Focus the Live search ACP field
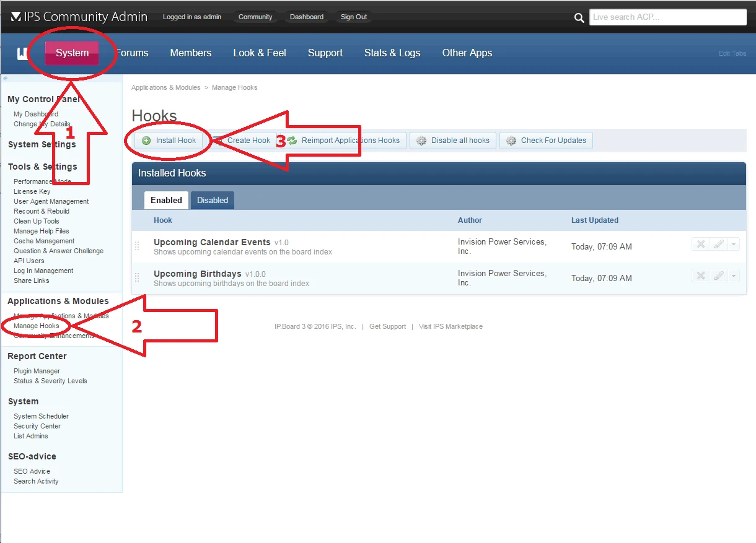The width and height of the screenshot is (756, 543). tap(668, 17)
